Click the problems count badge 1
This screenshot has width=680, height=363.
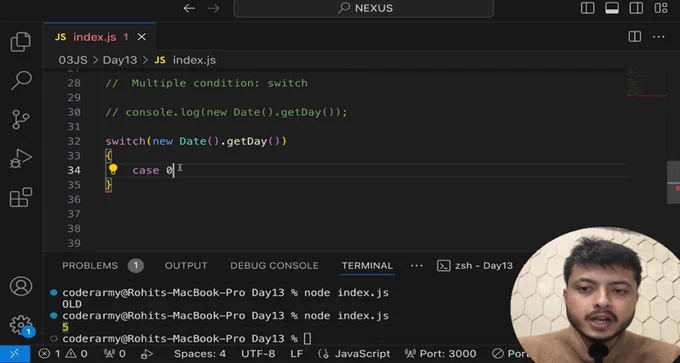click(135, 265)
